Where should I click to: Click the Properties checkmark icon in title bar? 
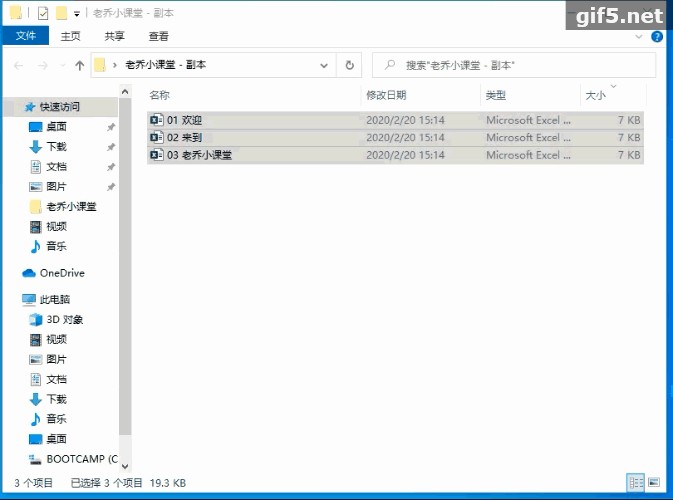43,13
